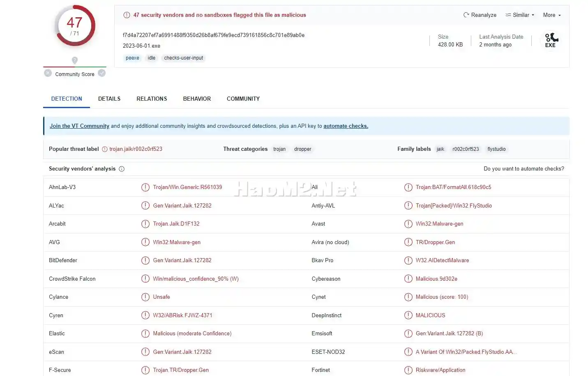Click the alert icon for Cyren detection

coord(145,315)
